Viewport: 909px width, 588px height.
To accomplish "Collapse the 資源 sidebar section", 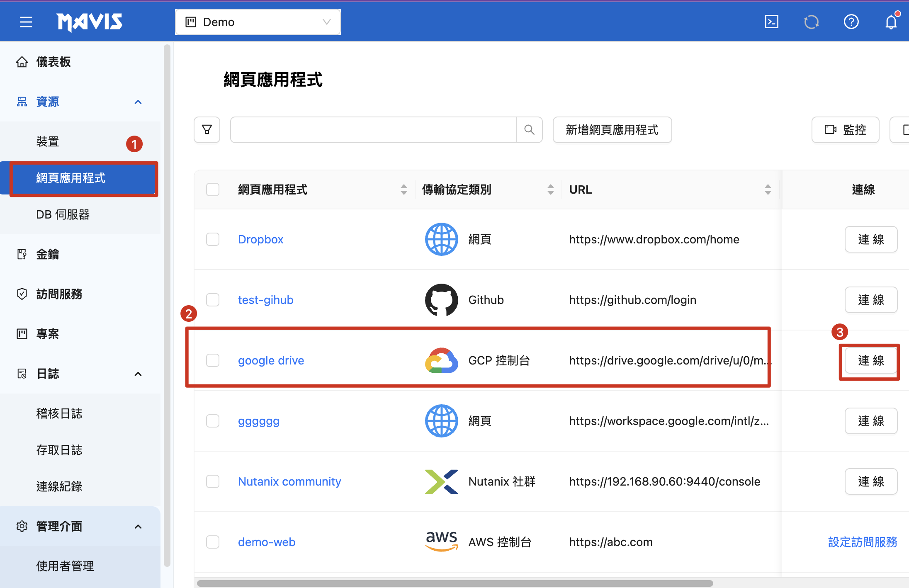I will (x=138, y=102).
